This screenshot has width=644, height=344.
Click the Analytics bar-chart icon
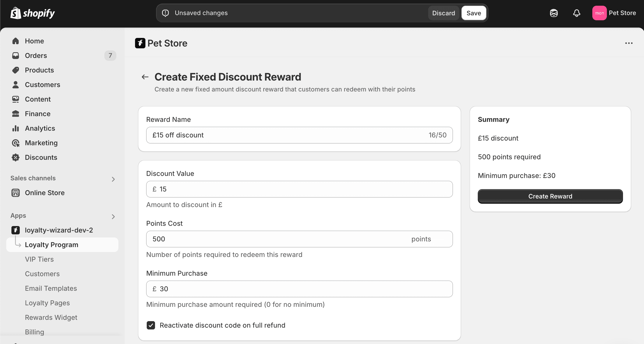click(x=16, y=128)
